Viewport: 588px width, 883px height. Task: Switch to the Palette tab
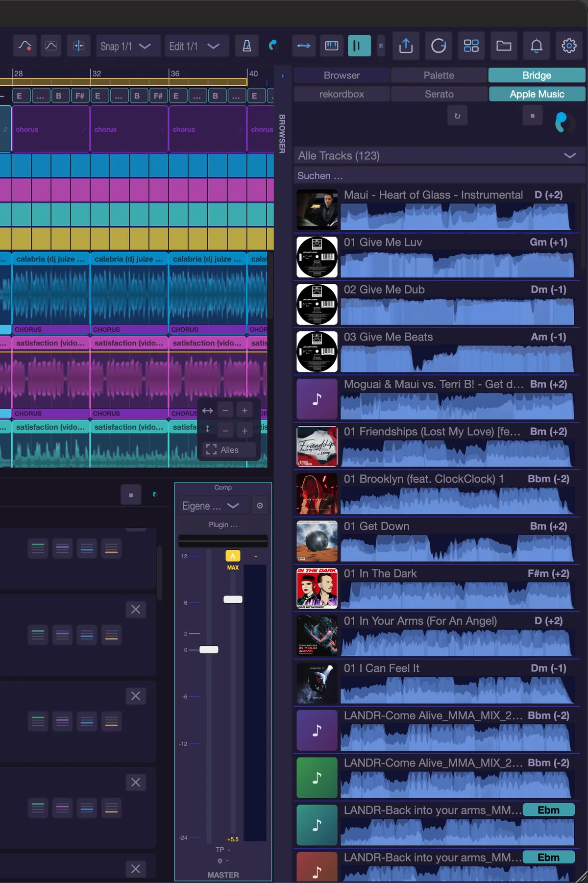coord(439,75)
